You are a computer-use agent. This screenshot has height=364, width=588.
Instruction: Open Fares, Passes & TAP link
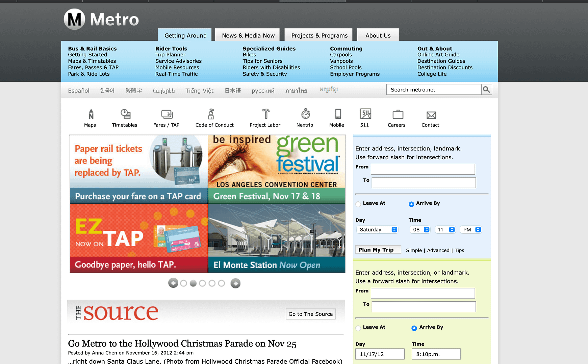93,67
